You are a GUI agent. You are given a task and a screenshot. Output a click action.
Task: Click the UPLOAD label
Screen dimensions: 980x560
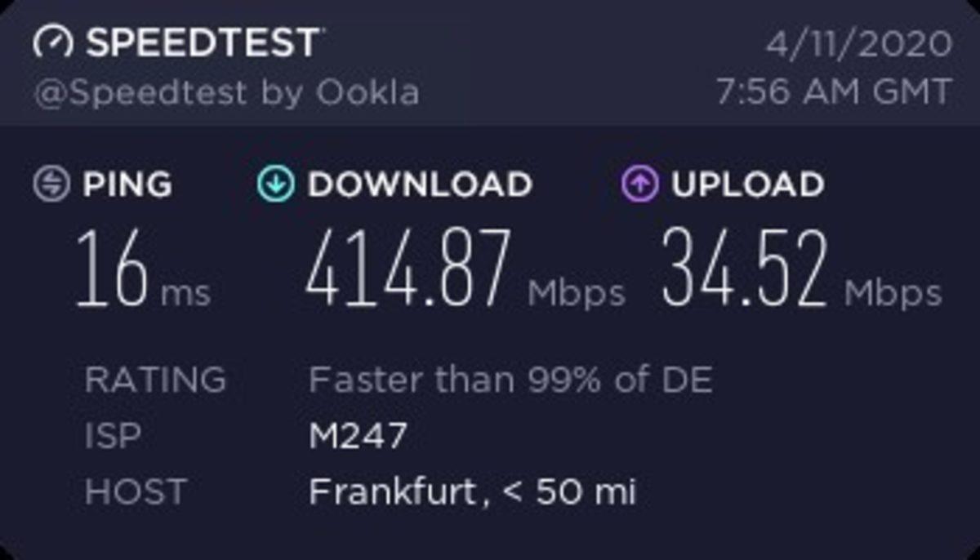pos(747,185)
